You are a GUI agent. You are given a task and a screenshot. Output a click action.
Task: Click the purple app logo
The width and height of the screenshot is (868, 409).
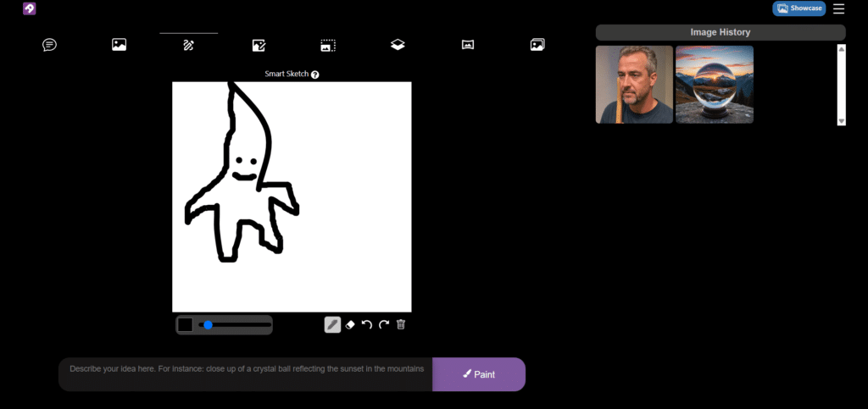[x=30, y=8]
